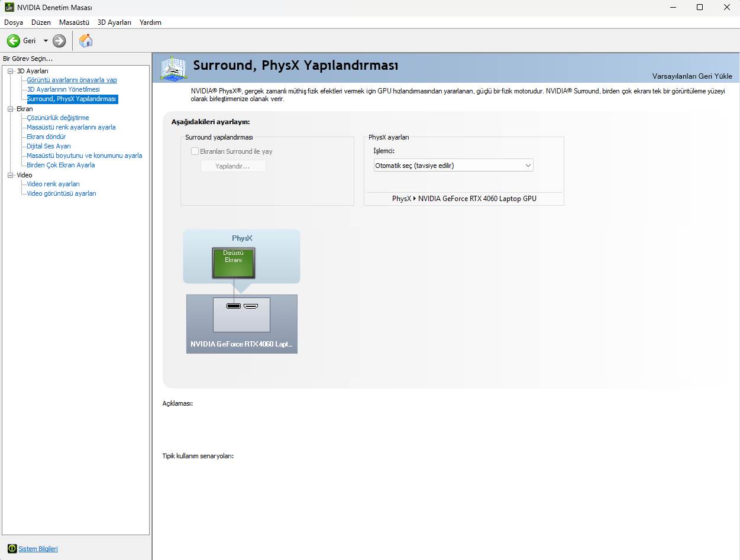Open Video görüntüsü ayarları page
The width and height of the screenshot is (740, 560).
(x=62, y=193)
